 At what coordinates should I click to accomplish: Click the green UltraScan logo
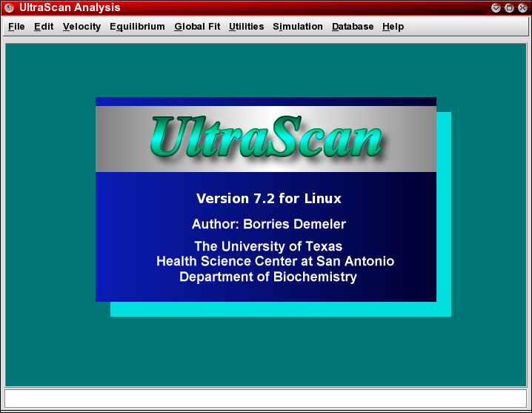[265, 139]
